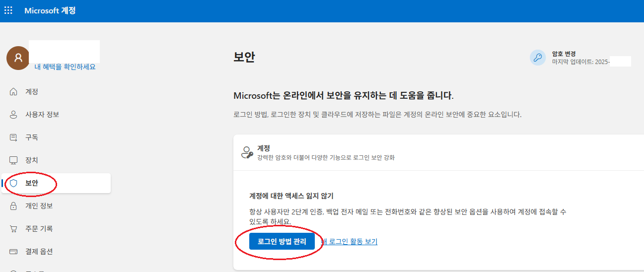Open the app launcher grid icon

coord(8,10)
